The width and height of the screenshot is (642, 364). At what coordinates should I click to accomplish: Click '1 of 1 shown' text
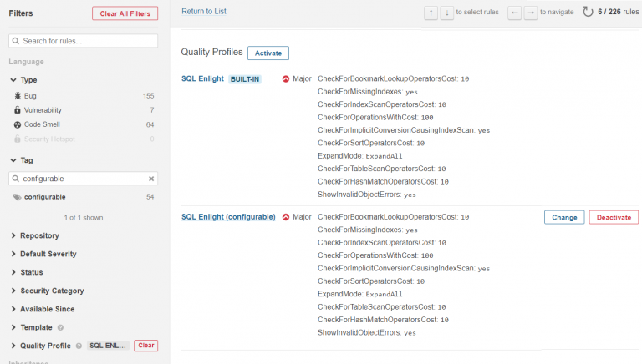pos(84,218)
